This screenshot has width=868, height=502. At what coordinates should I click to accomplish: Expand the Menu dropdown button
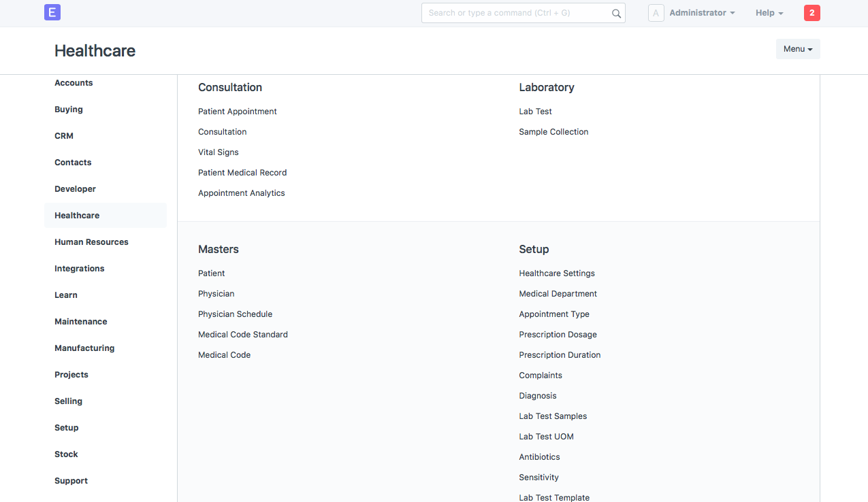798,49
